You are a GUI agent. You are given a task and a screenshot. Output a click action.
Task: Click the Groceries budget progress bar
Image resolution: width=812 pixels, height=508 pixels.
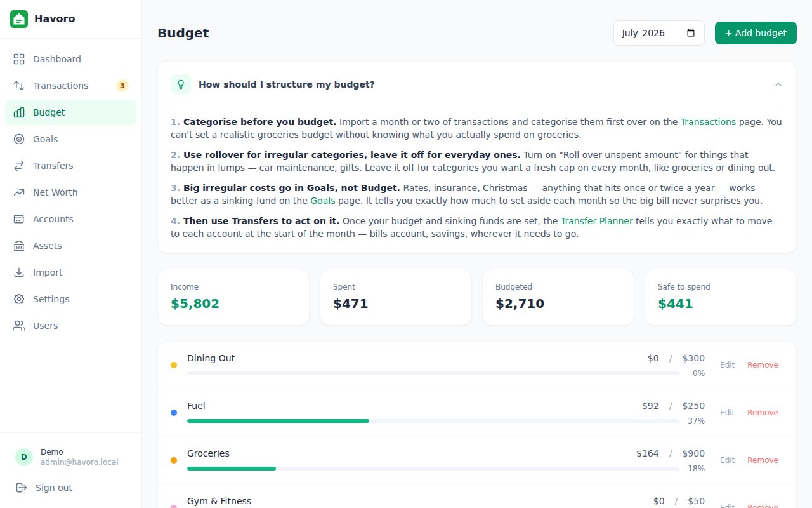tap(433, 469)
